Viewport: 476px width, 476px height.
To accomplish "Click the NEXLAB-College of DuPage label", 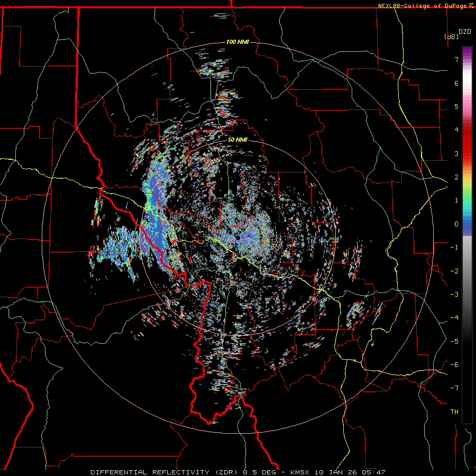I will coord(423,6).
